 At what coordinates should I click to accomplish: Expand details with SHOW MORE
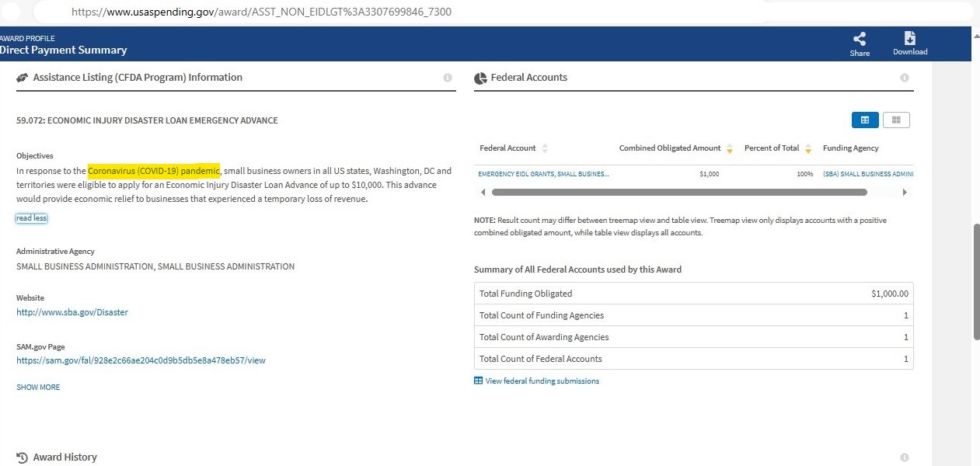coord(38,387)
